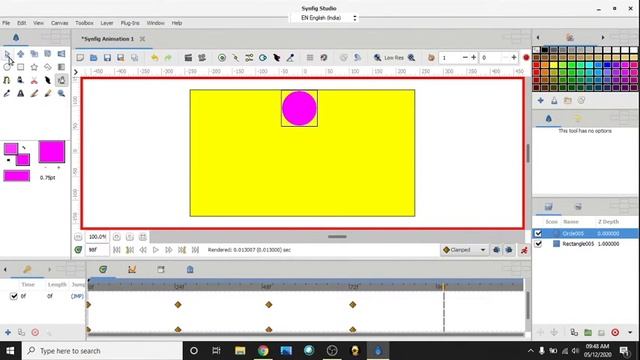This screenshot has height=360, width=640.
Task: Select the Text tool
Action: 20,93
